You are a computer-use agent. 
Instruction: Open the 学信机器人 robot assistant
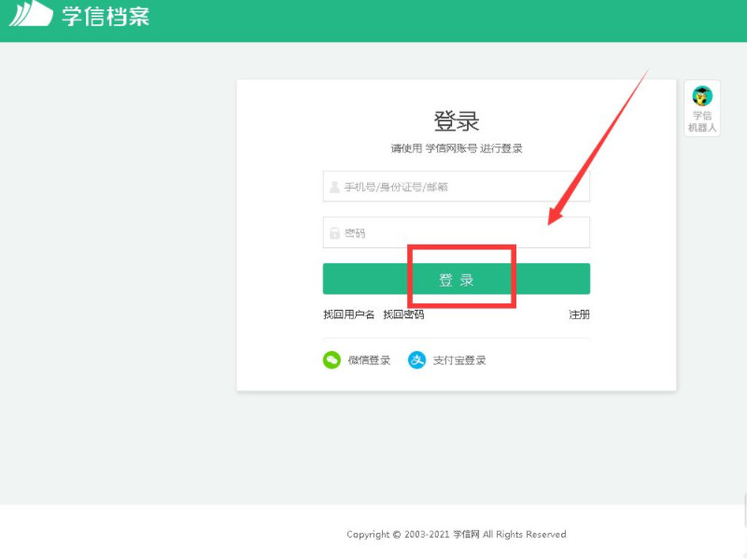tap(702, 105)
